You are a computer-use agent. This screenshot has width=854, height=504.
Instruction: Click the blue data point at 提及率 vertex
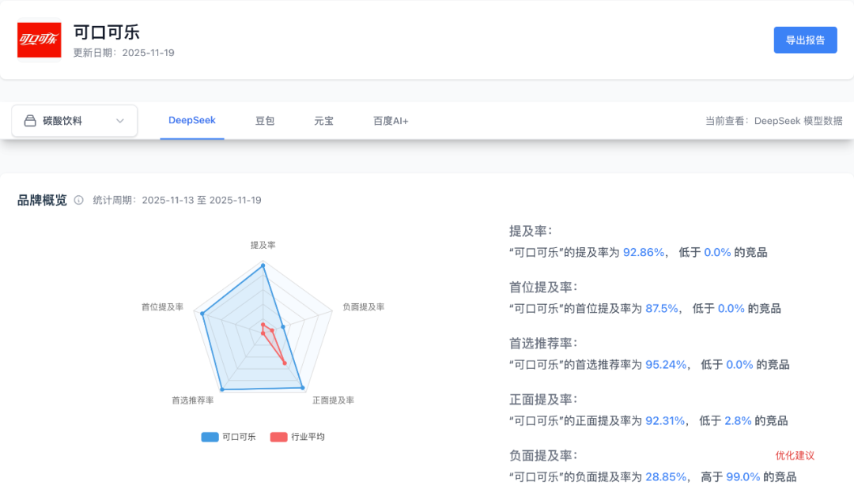[x=263, y=265]
